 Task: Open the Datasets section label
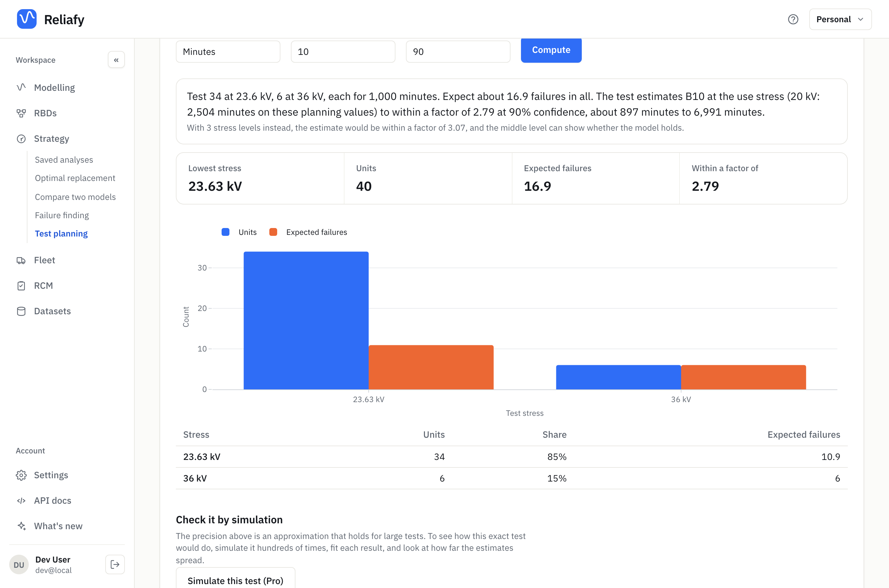click(53, 311)
